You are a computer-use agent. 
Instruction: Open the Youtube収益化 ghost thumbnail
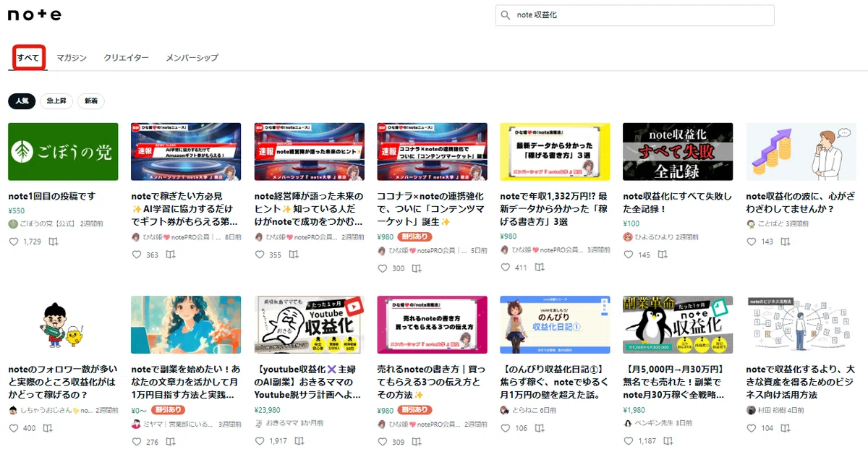click(x=310, y=325)
